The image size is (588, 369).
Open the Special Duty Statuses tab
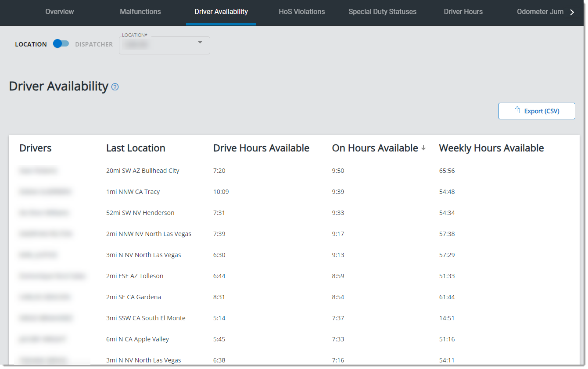(x=383, y=12)
